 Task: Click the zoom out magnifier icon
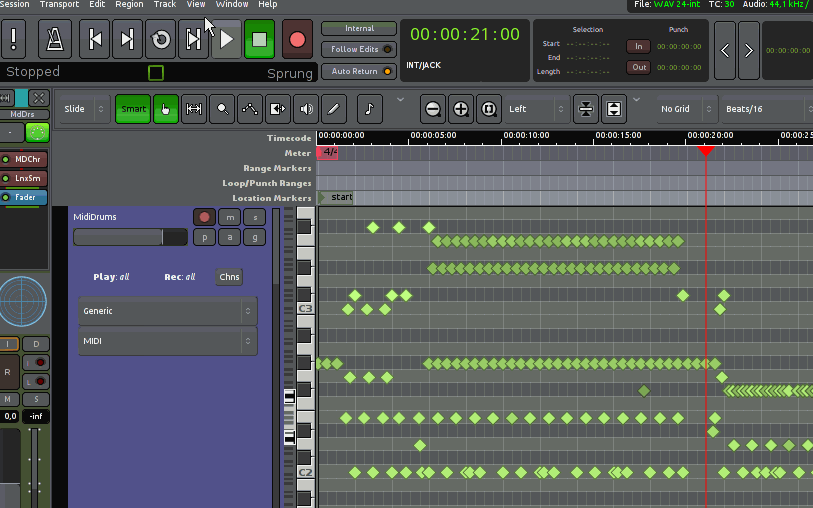pos(432,109)
